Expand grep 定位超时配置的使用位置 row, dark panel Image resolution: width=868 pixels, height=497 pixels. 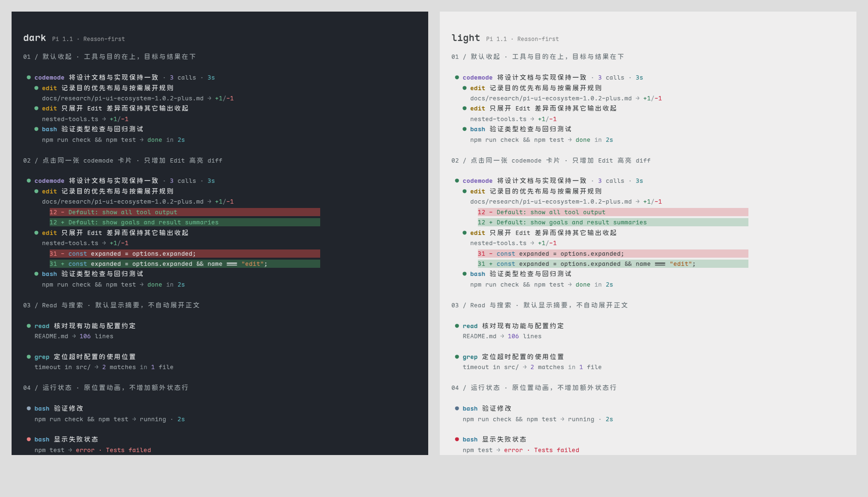tap(81, 357)
